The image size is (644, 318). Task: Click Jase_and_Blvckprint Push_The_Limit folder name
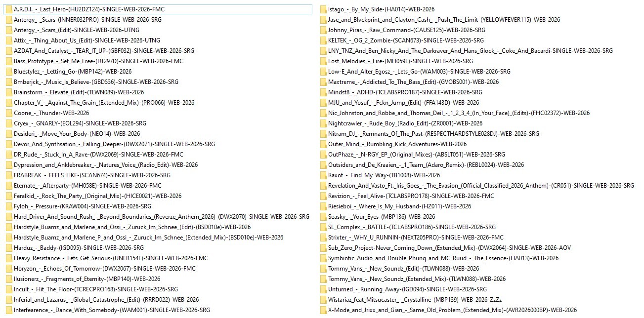(x=444, y=20)
